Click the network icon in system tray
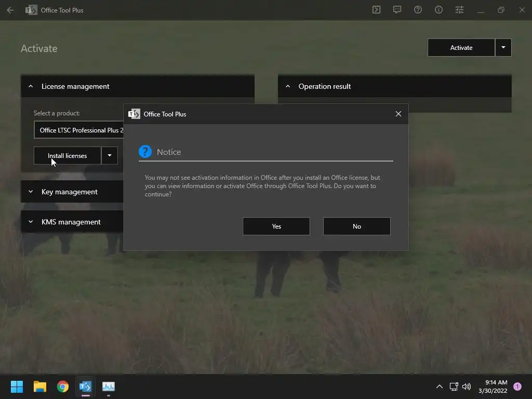 pos(454,387)
